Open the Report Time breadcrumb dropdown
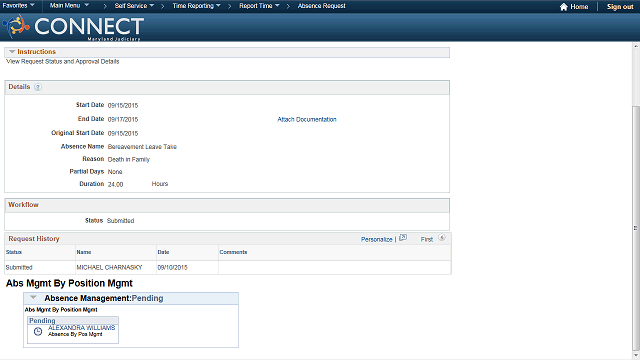 [259, 6]
